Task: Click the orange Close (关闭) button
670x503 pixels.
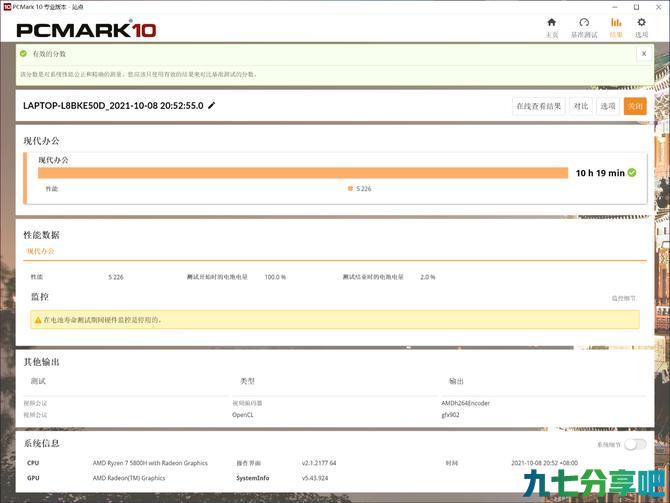Action: [x=635, y=106]
